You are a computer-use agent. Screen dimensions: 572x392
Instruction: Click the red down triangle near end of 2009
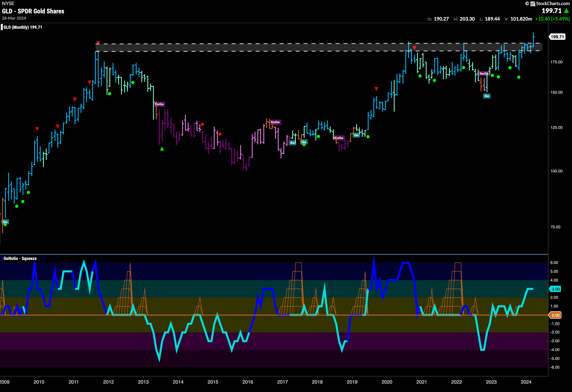(37, 129)
